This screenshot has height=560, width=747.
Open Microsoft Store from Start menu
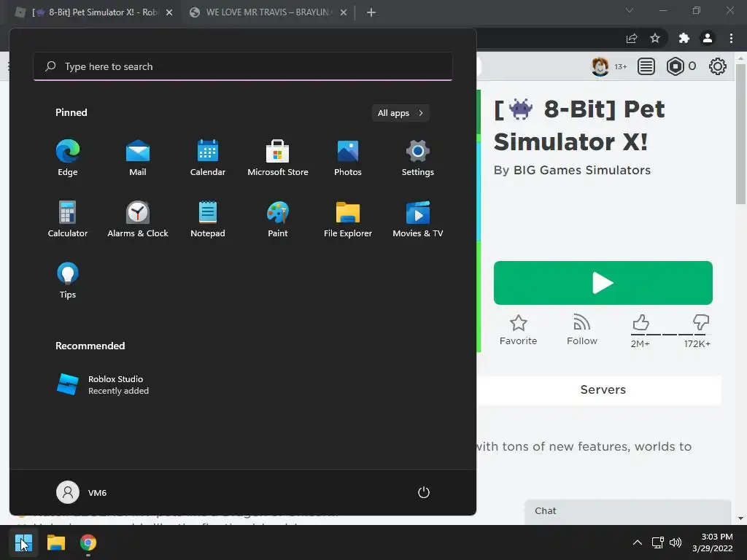[x=278, y=157]
